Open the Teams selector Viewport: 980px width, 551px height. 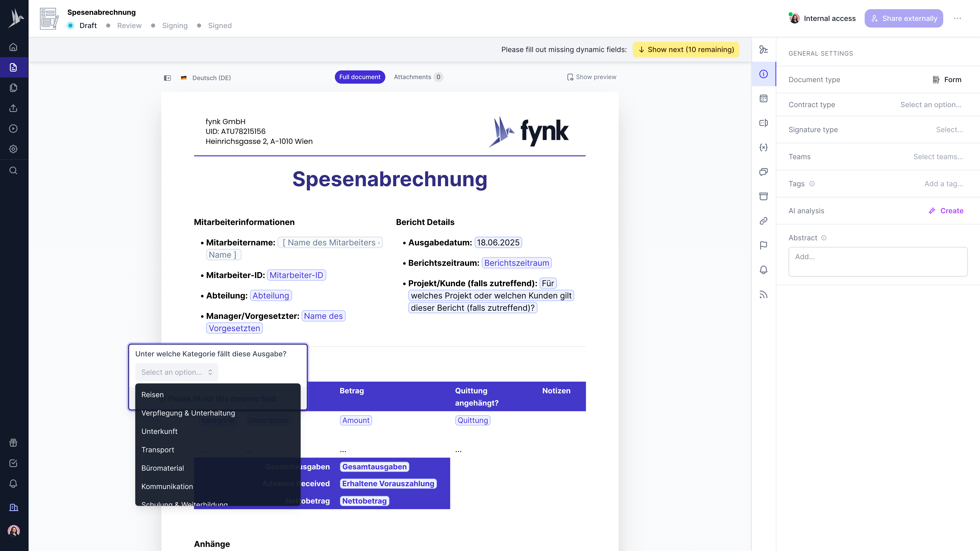tap(938, 157)
